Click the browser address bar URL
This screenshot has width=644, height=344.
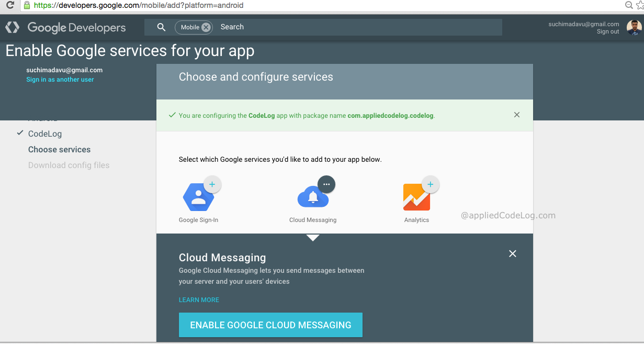(139, 5)
